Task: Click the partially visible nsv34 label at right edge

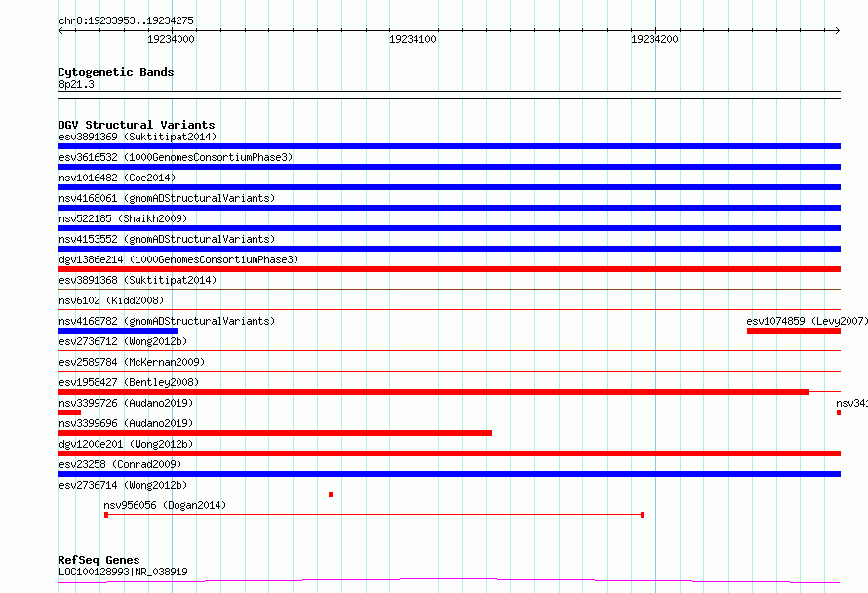Action: tap(852, 403)
